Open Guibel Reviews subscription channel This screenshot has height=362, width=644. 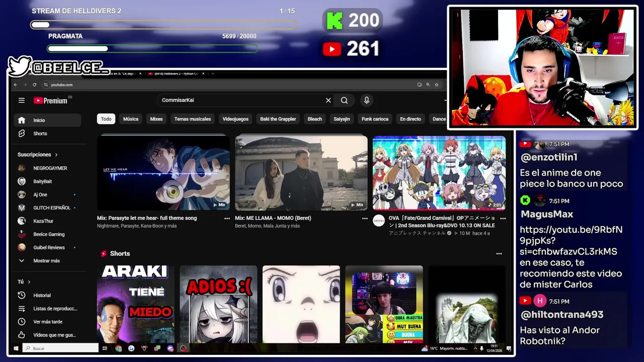click(x=48, y=247)
